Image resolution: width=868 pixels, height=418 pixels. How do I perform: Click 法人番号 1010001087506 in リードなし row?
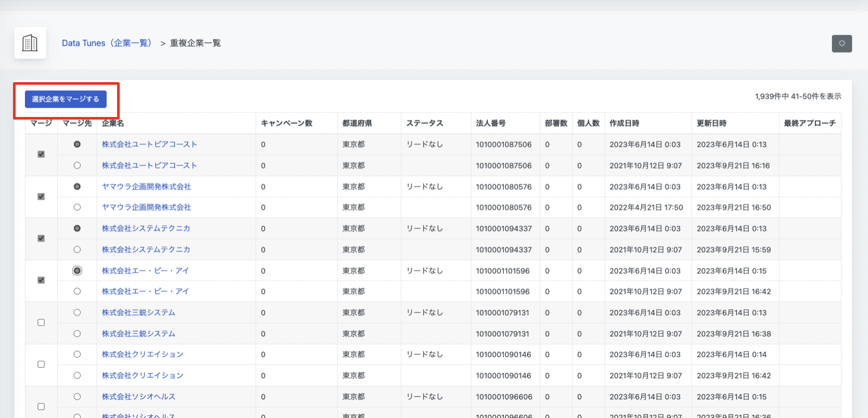pyautogui.click(x=504, y=145)
